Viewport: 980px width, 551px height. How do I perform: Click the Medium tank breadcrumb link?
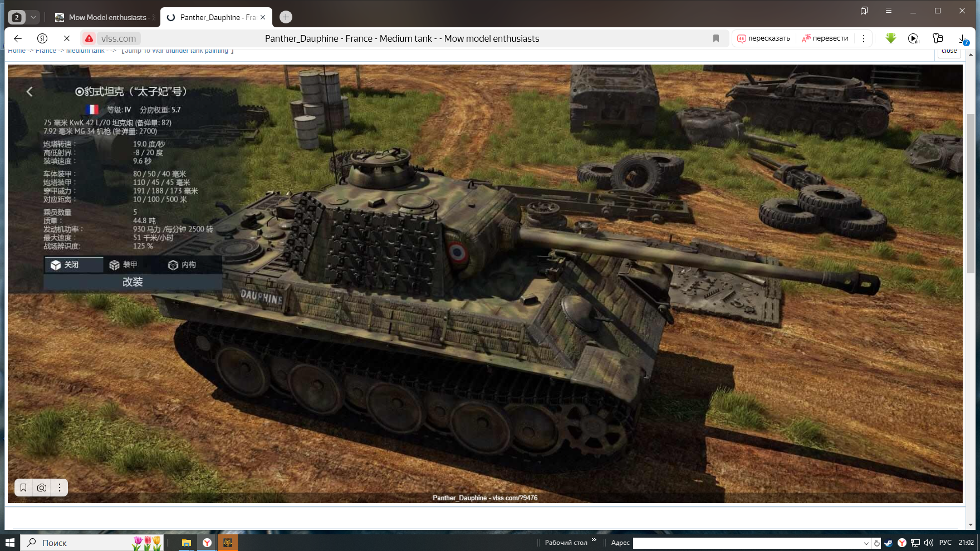pos(85,51)
